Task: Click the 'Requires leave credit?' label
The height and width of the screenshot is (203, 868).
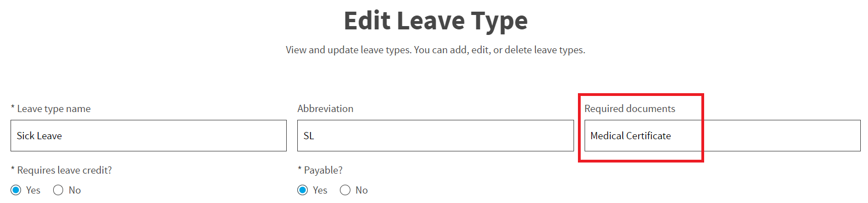Action: [x=61, y=170]
